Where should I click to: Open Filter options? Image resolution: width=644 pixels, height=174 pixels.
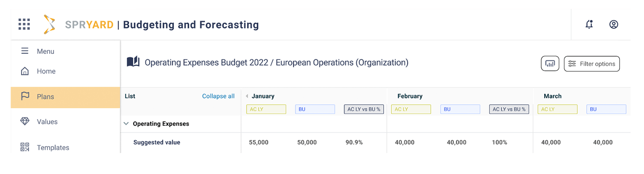pyautogui.click(x=592, y=64)
